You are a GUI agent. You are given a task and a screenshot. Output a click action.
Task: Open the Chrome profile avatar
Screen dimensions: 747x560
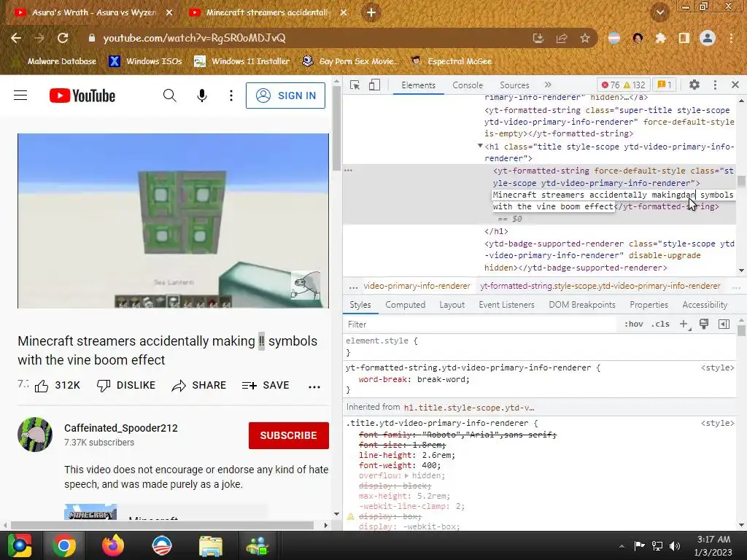(708, 38)
